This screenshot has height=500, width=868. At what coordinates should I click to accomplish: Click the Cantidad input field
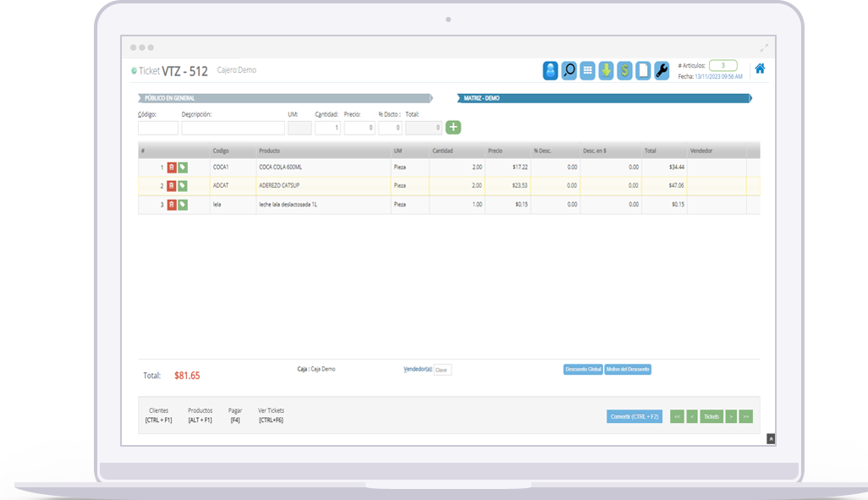[327, 128]
